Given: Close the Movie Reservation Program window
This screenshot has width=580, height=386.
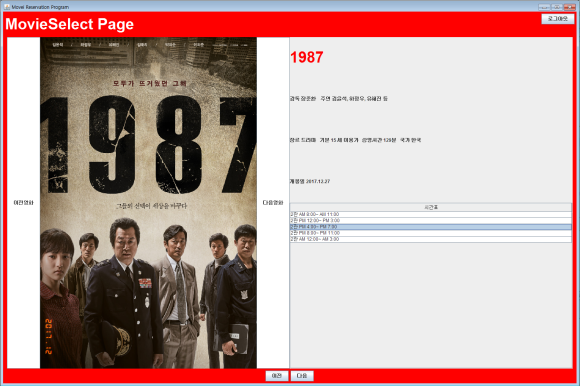Looking at the screenshot, I should 570,7.
